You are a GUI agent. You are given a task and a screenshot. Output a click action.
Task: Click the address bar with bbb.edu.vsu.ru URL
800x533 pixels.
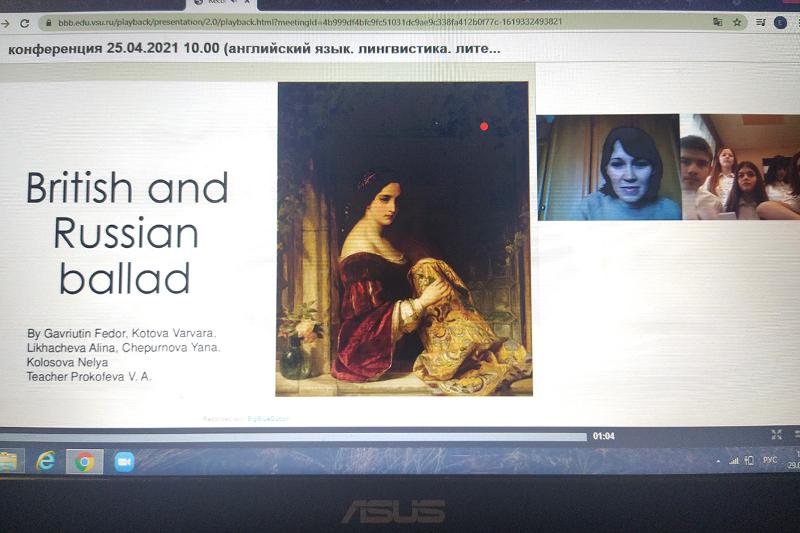click(300, 22)
